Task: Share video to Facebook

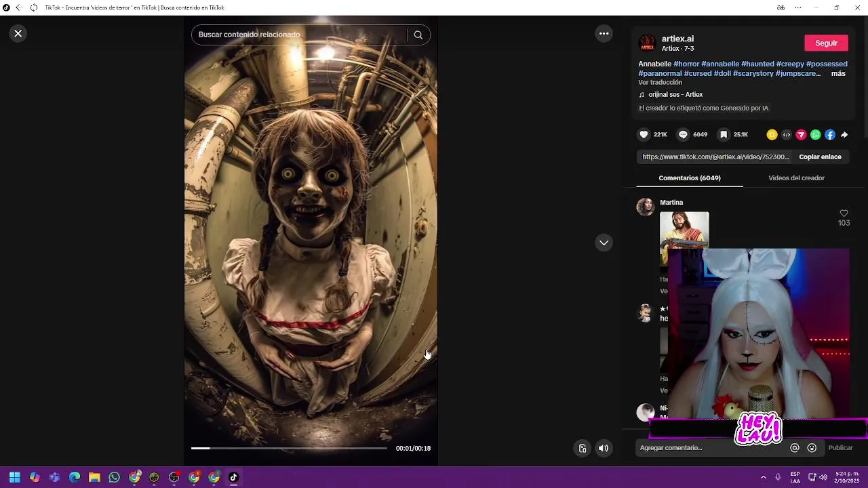Action: click(830, 135)
